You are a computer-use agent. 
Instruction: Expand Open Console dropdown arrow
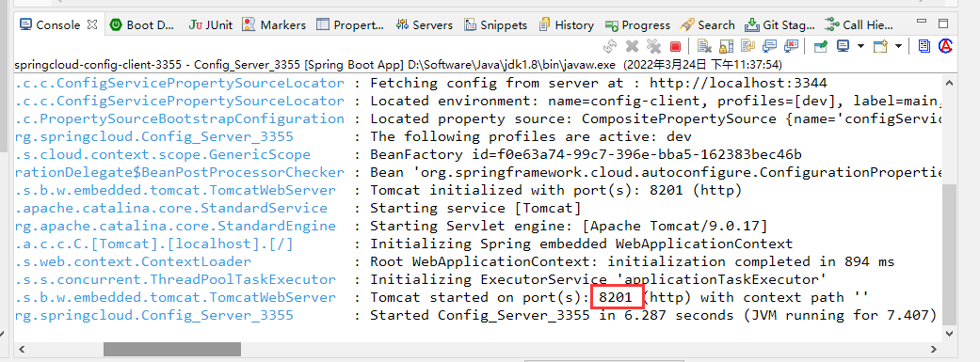[899, 46]
